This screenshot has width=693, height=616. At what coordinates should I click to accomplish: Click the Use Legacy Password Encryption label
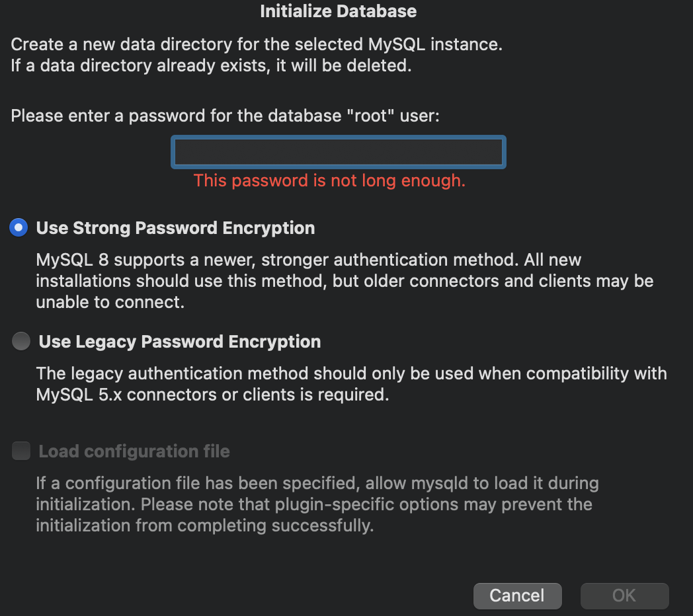click(179, 341)
